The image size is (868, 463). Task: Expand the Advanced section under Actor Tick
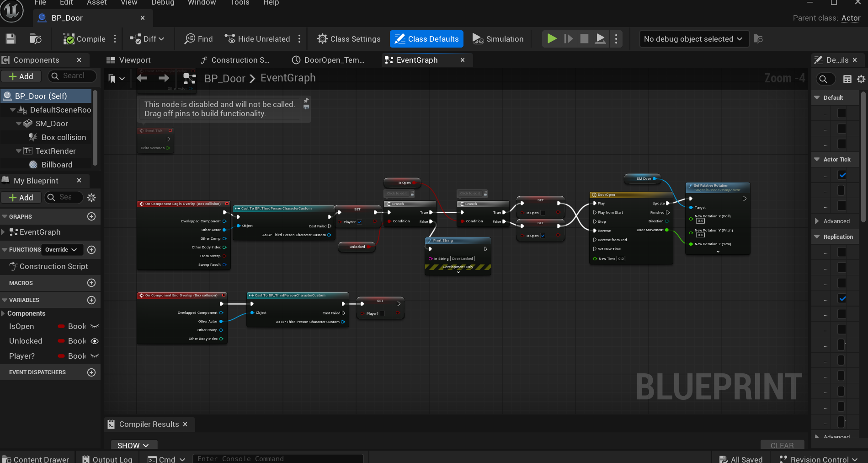(817, 221)
